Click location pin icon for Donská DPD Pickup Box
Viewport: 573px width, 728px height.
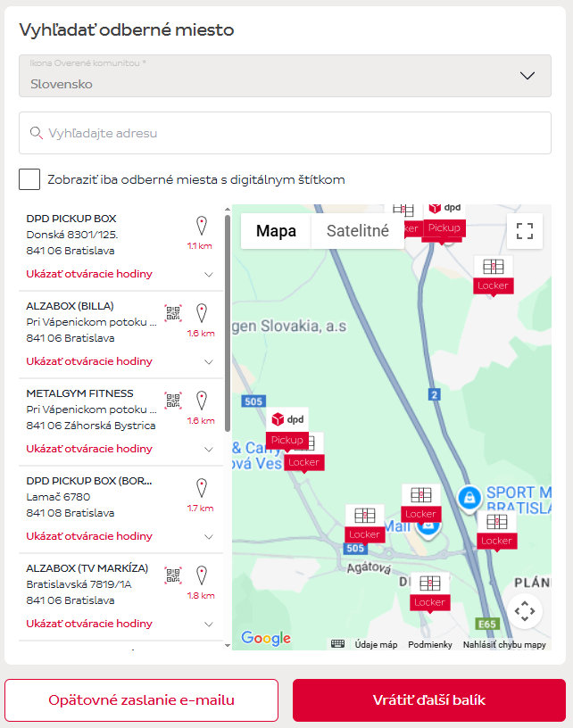[x=201, y=226]
